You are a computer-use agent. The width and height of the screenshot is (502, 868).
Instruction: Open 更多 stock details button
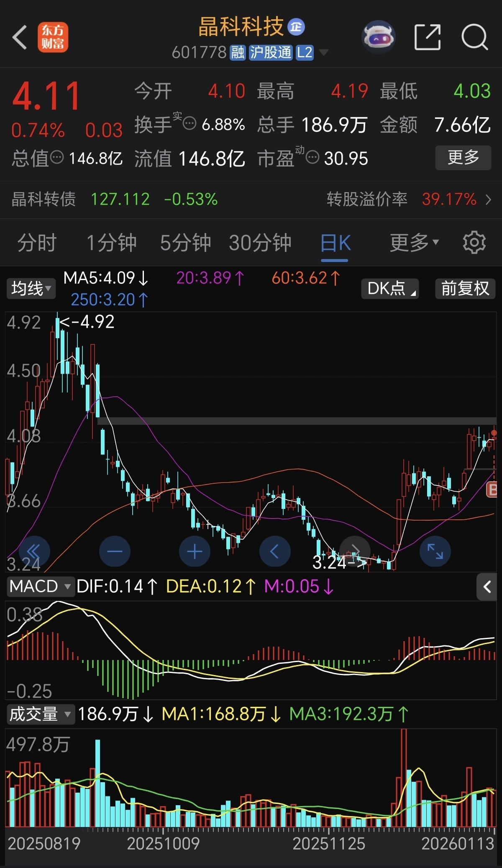click(463, 158)
